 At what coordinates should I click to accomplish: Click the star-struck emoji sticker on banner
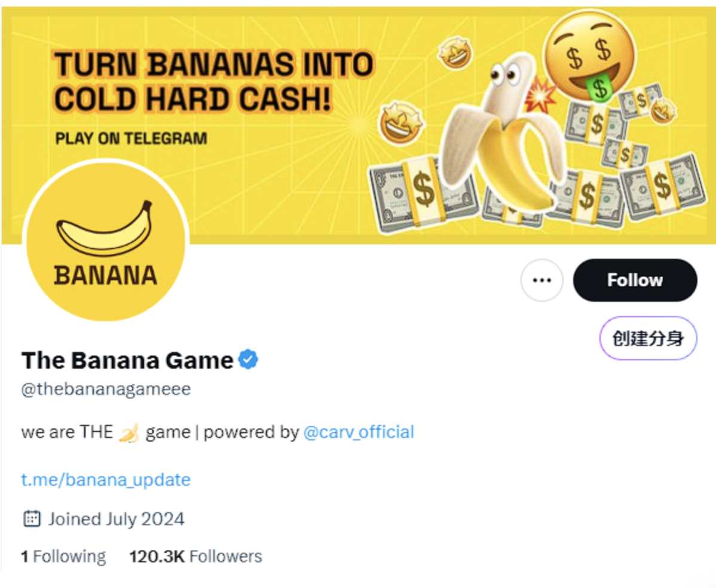454,53
